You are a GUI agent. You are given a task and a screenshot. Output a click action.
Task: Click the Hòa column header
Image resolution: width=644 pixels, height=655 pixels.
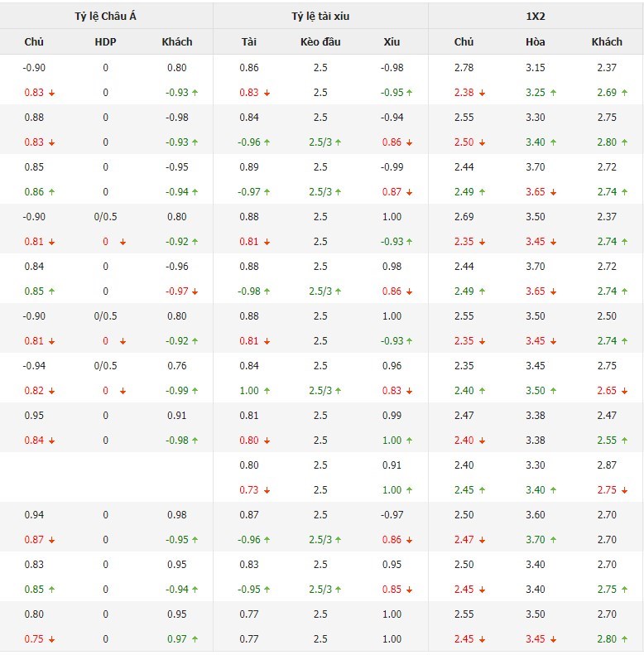tap(536, 42)
